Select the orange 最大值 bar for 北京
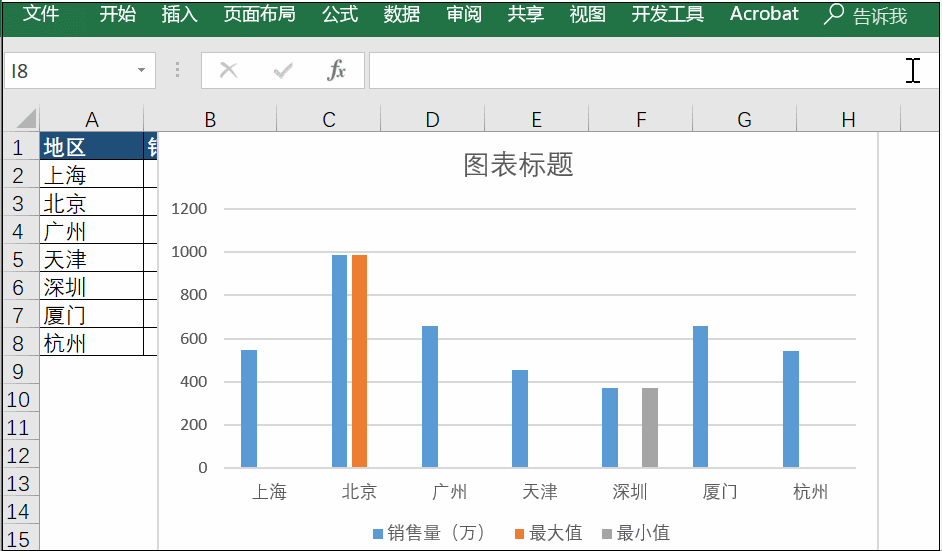Viewport: 942px width, 551px height. (359, 361)
